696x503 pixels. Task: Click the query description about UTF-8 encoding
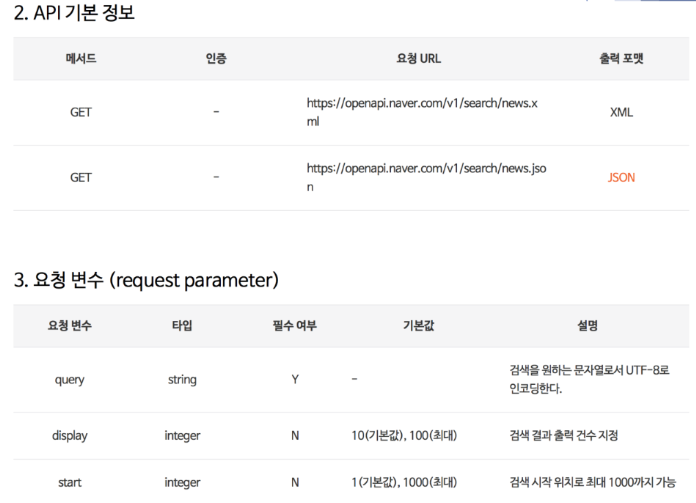coord(589,380)
